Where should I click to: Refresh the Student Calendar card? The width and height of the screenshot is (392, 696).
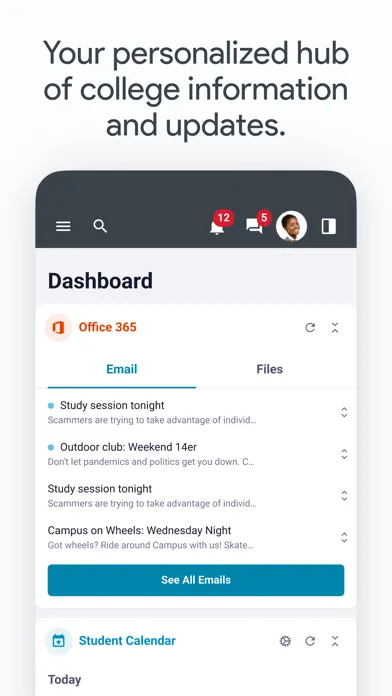pyautogui.click(x=310, y=641)
